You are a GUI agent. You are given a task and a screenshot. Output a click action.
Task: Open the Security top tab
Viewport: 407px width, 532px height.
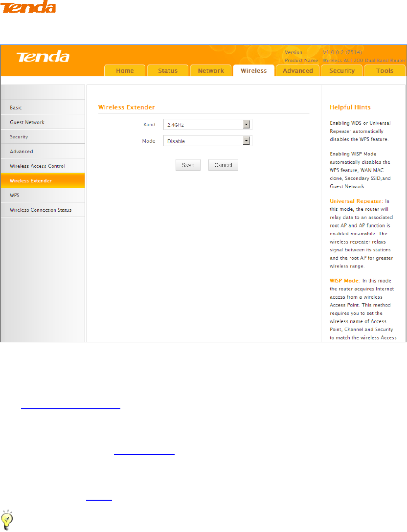click(342, 70)
